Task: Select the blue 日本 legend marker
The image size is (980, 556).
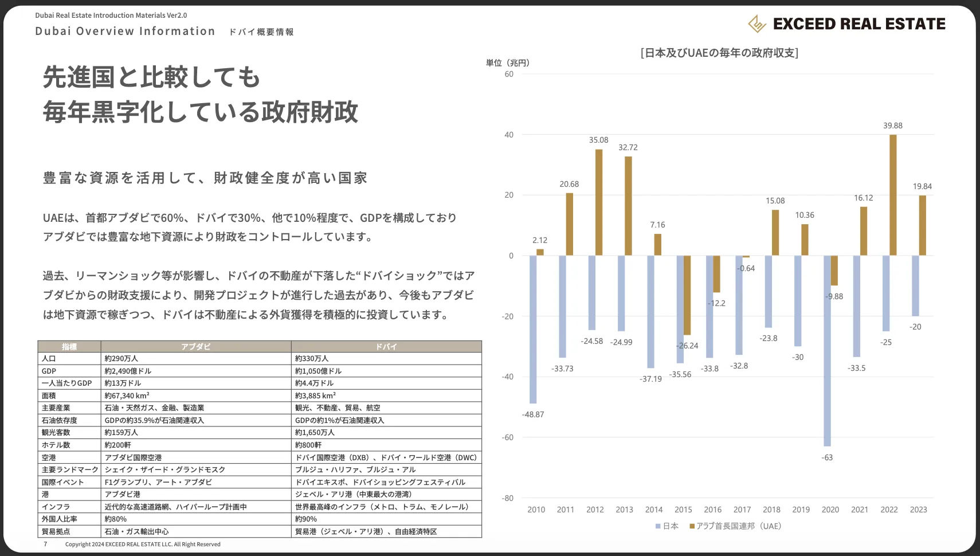Action: (657, 526)
